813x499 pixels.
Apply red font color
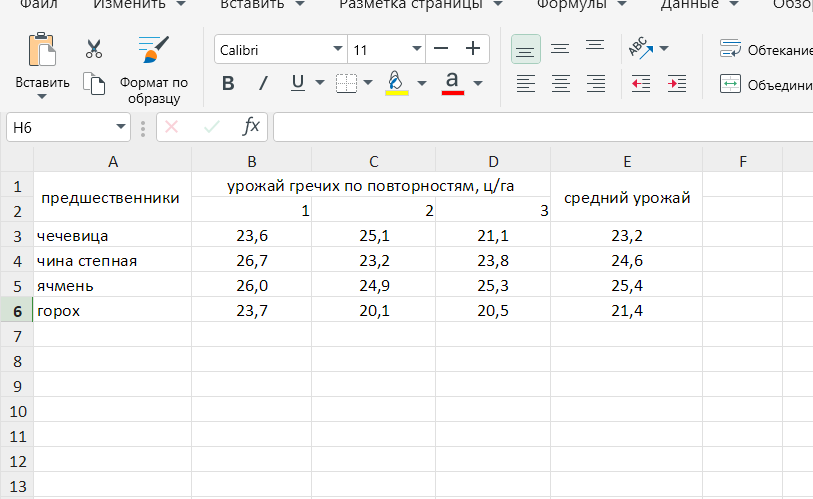point(453,83)
